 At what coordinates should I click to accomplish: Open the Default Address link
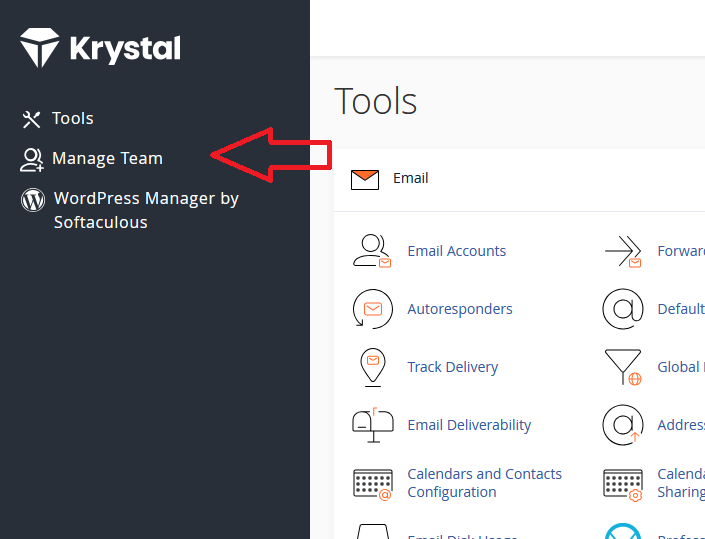point(681,309)
